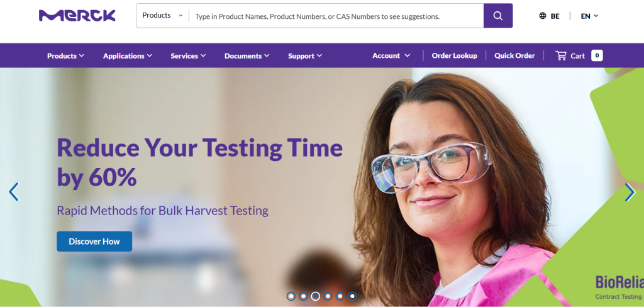Go to previous slide with left arrow
Viewport: 644px width, 307px height.
(x=14, y=191)
